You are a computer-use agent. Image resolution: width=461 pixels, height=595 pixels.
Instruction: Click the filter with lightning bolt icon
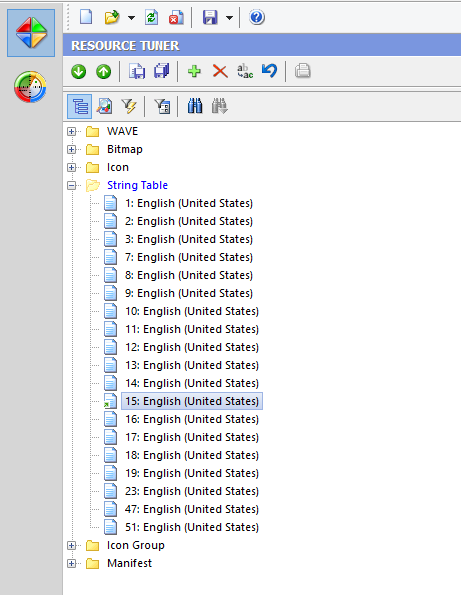click(x=129, y=106)
